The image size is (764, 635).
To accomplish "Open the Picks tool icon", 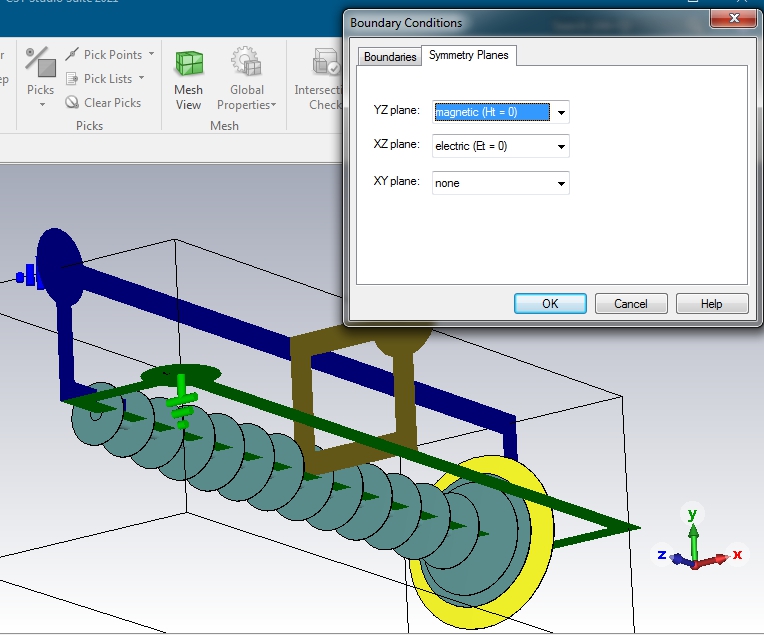I will coord(40,62).
